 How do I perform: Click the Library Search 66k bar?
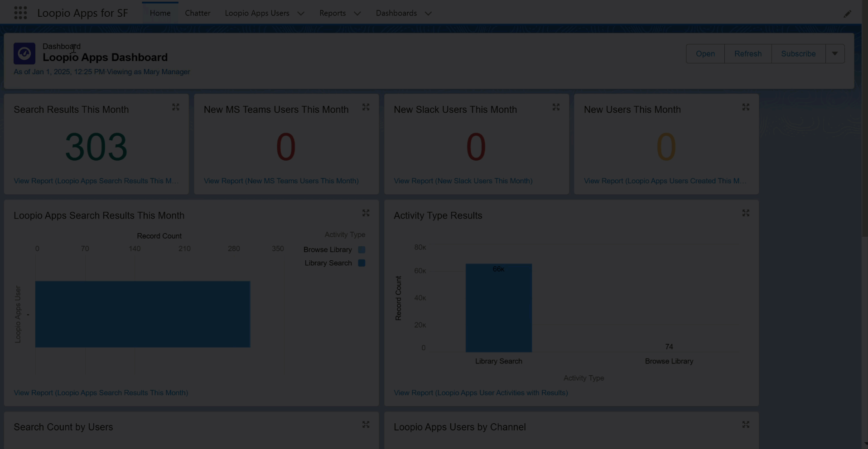click(499, 308)
